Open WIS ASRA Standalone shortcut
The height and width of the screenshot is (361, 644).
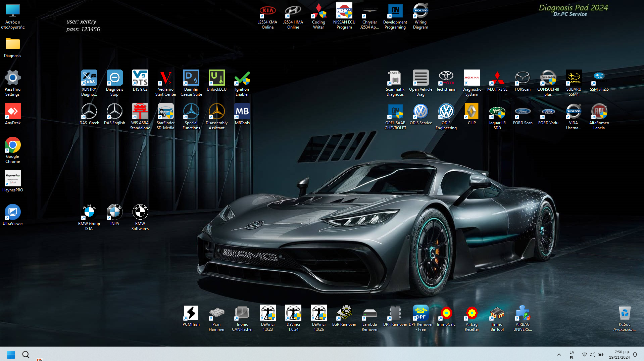(x=140, y=116)
